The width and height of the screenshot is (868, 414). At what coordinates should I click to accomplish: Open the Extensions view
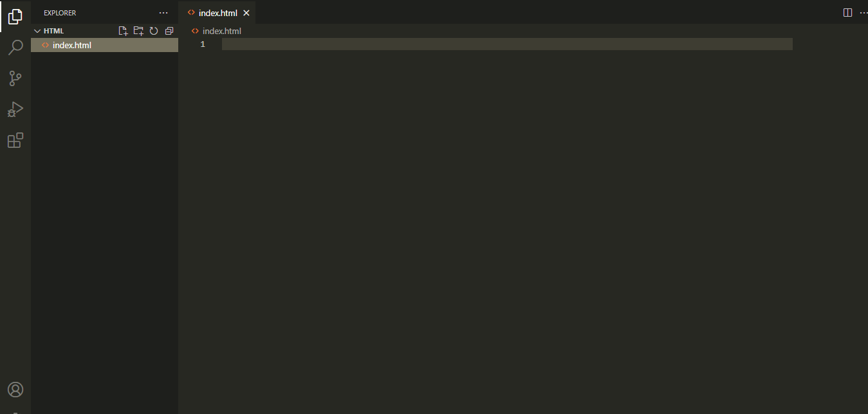coord(15,140)
